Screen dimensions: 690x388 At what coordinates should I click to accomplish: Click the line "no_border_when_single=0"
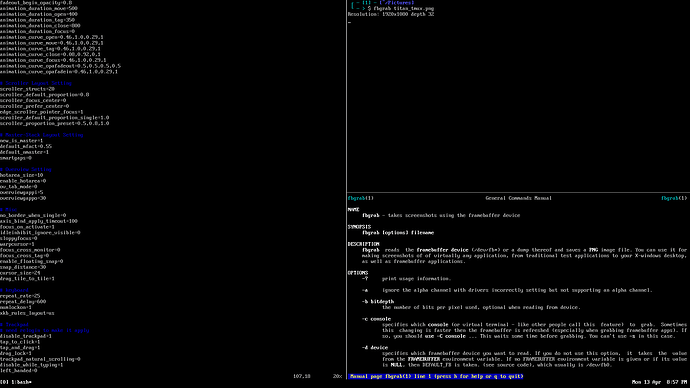33,216
